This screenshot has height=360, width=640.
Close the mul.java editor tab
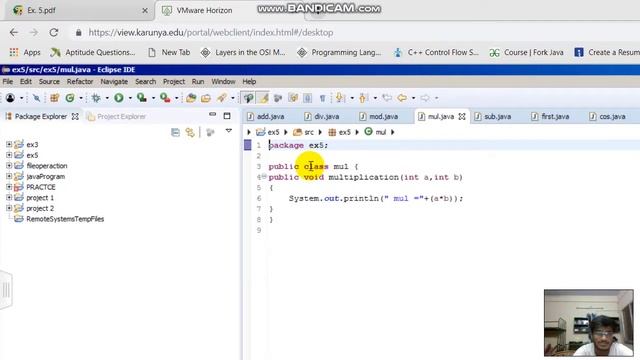[x=462, y=117]
